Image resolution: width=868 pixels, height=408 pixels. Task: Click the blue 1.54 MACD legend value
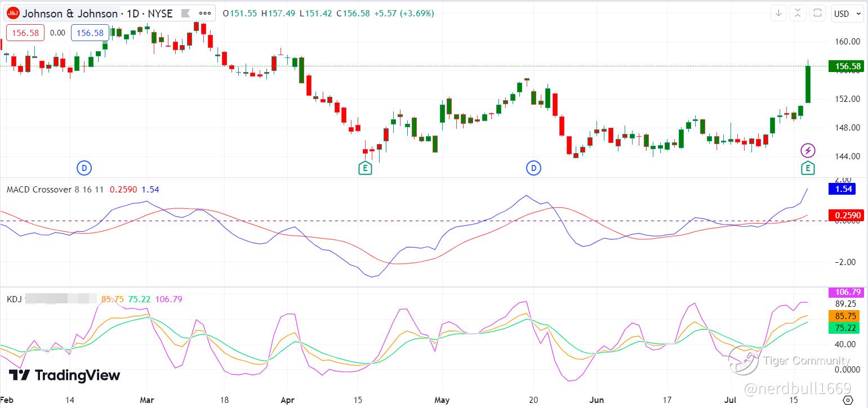click(150, 190)
